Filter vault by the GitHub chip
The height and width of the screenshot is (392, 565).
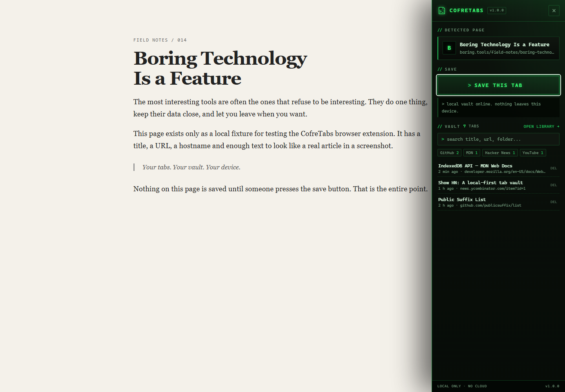tap(449, 153)
